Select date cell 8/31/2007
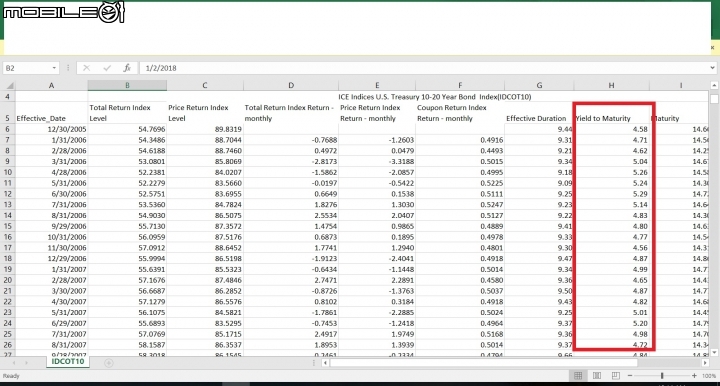The width and height of the screenshot is (720, 386). (x=51, y=345)
